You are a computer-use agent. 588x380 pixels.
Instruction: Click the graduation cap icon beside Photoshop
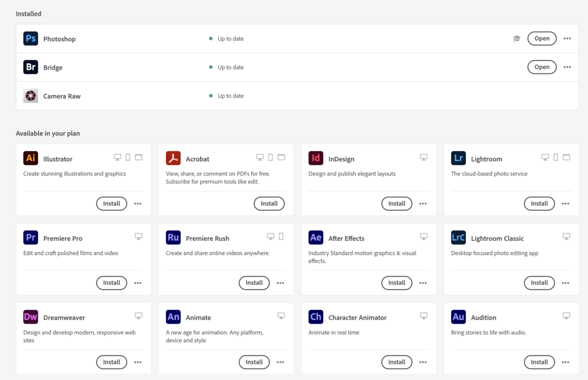coord(517,38)
